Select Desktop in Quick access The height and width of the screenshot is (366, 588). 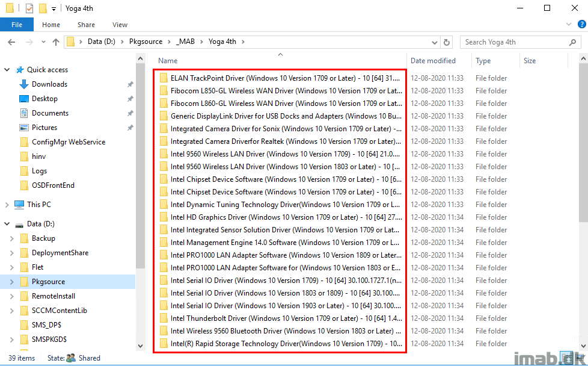pos(44,99)
